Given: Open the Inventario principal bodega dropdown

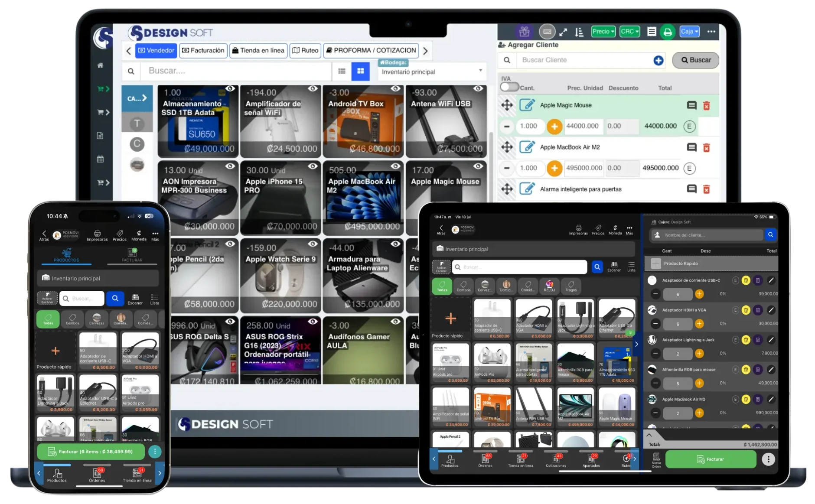Looking at the screenshot, I should [431, 72].
